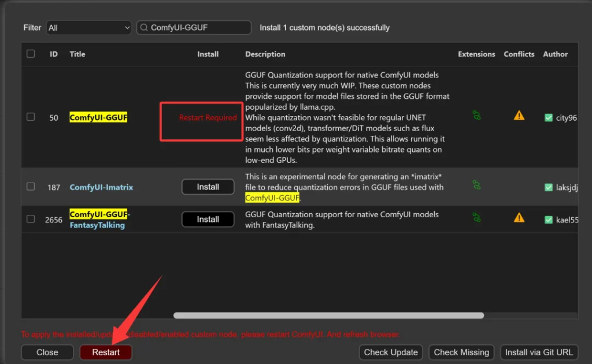
Task: Click the Check Update button
Action: 391,352
